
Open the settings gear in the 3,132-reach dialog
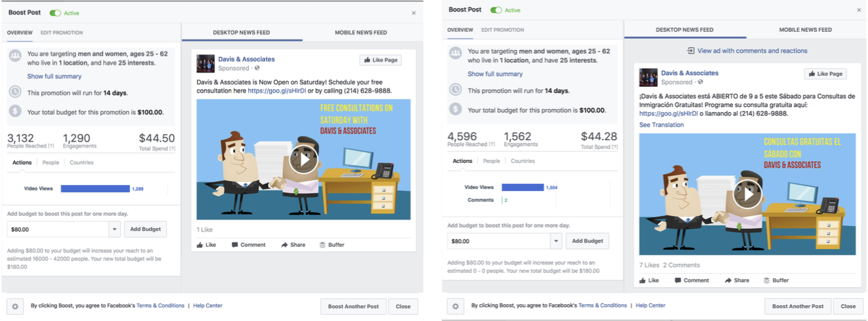[x=15, y=306]
